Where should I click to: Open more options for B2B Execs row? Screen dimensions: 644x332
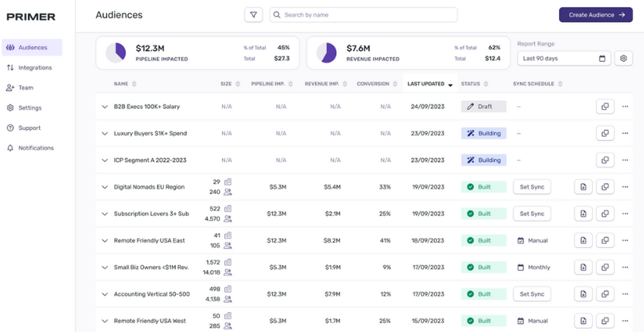[625, 106]
